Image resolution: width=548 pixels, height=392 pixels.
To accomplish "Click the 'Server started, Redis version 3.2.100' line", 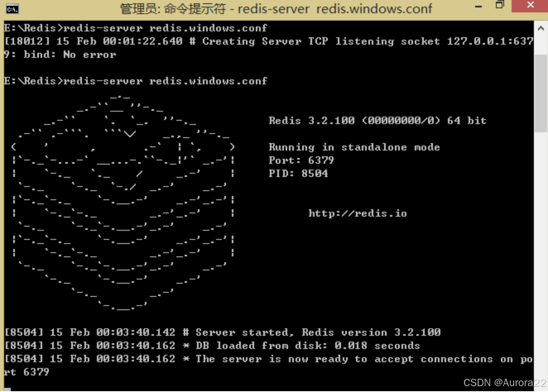I will [223, 332].
